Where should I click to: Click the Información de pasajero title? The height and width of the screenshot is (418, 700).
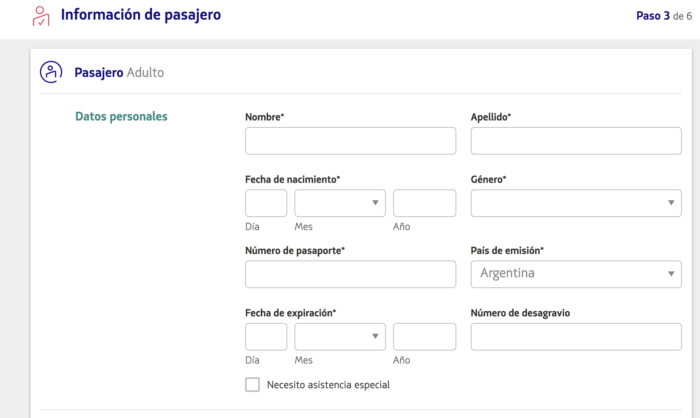tap(141, 15)
